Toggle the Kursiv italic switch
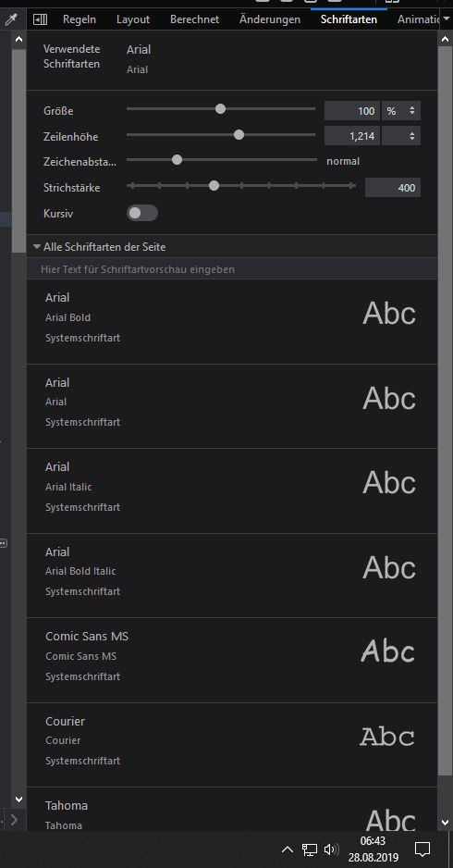This screenshot has width=453, height=868. tap(142, 213)
